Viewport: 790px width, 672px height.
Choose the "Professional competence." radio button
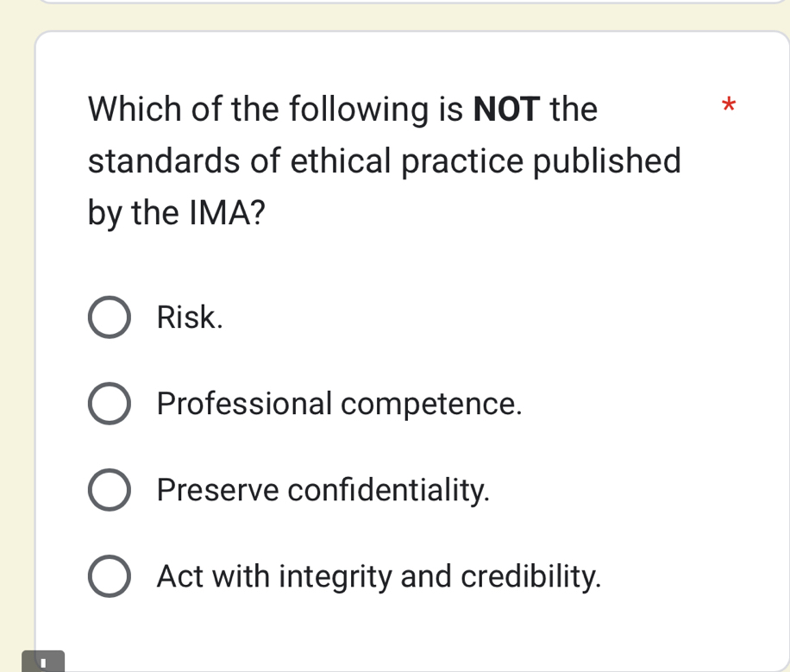pyautogui.click(x=109, y=403)
